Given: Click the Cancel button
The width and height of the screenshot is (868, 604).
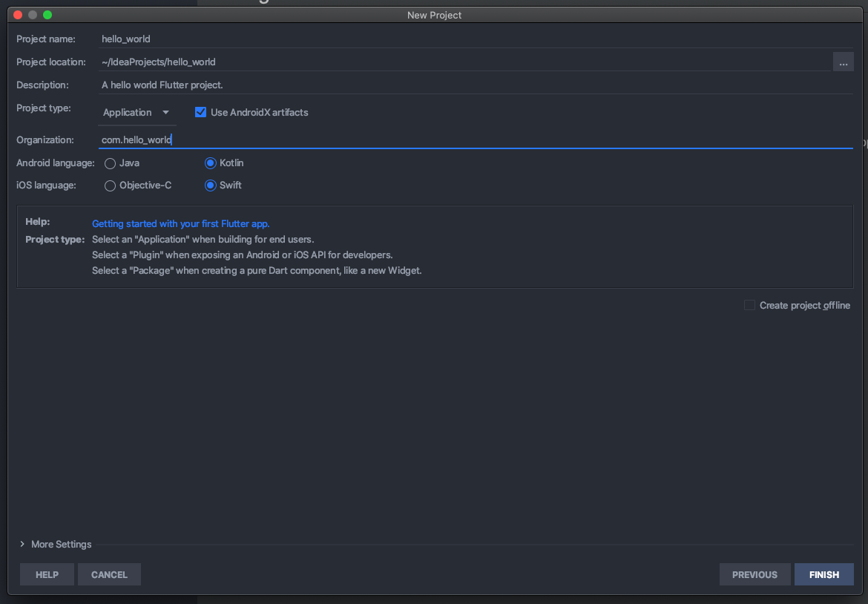Looking at the screenshot, I should click(109, 574).
